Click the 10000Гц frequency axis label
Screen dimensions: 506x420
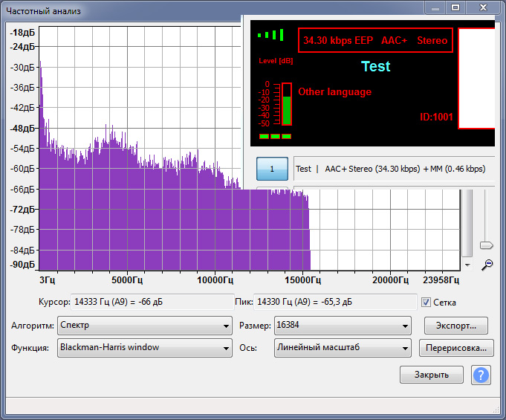click(x=215, y=280)
